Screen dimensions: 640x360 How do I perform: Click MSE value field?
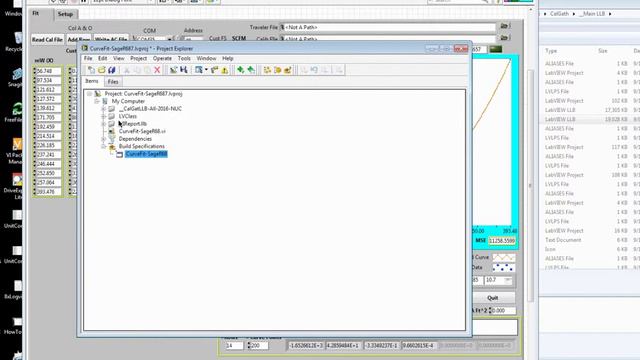point(502,241)
